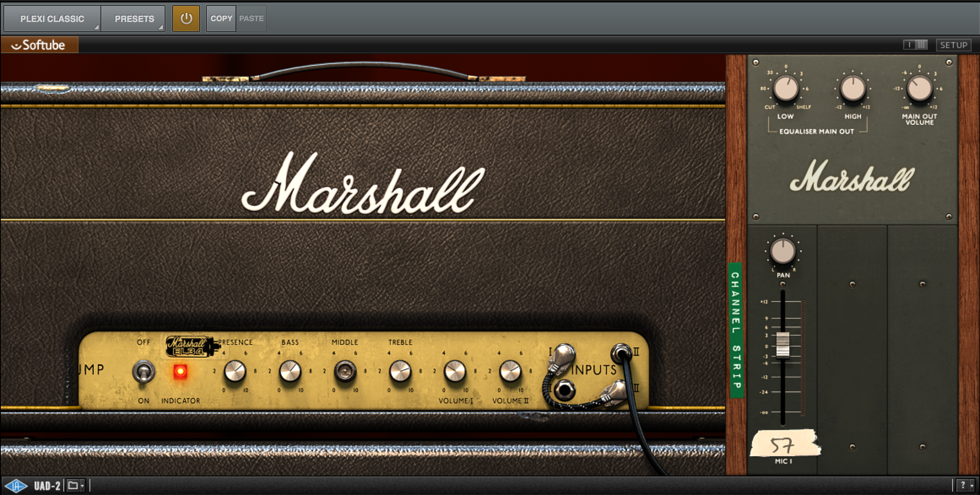This screenshot has height=495, width=980.
Task: Click the UAD-2 label in bottom bar
Action: 47,486
